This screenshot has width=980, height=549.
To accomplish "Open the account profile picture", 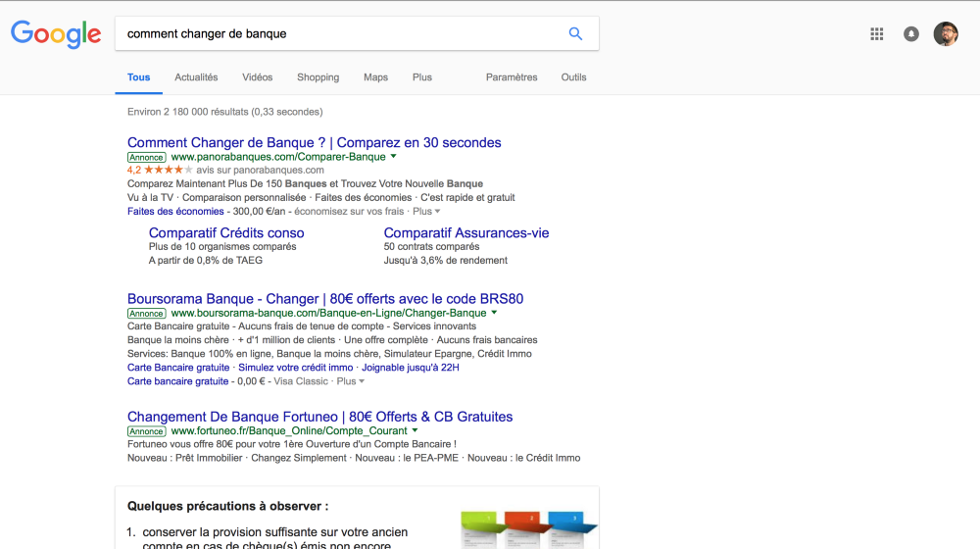I will pyautogui.click(x=946, y=34).
